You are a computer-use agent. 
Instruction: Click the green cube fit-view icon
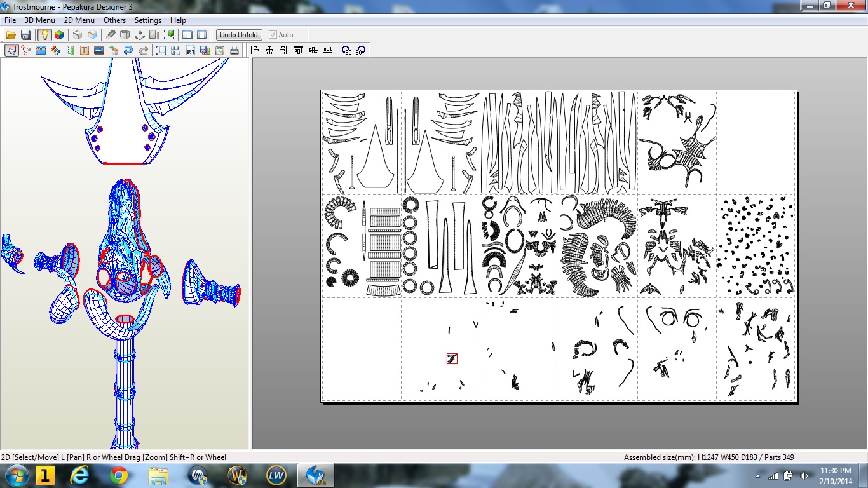tap(170, 35)
